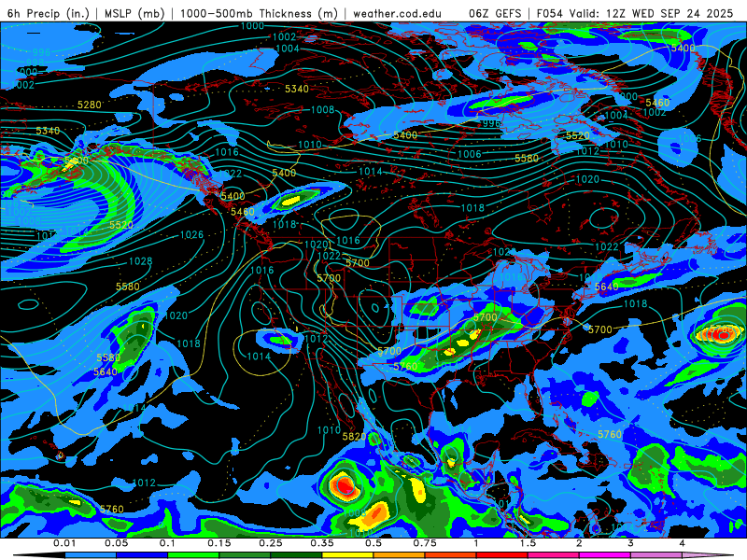Click the '6h Precip (in.)' title text
The image size is (747, 560).
[x=49, y=13]
